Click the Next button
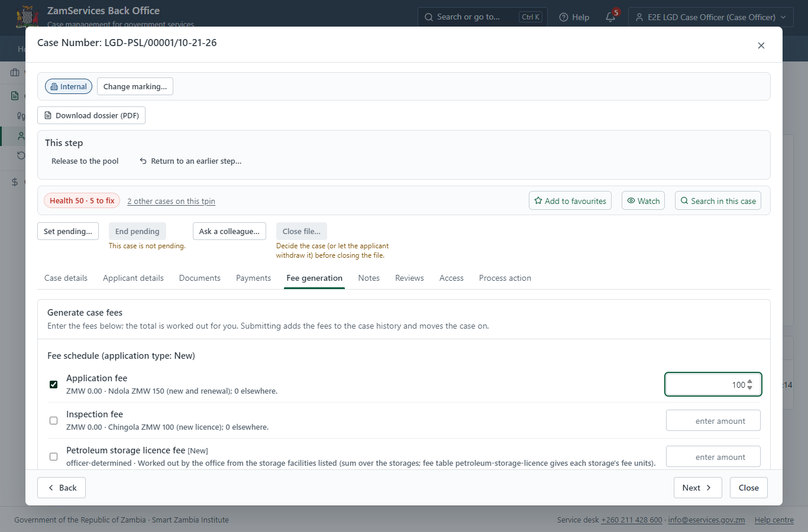 [x=698, y=488]
